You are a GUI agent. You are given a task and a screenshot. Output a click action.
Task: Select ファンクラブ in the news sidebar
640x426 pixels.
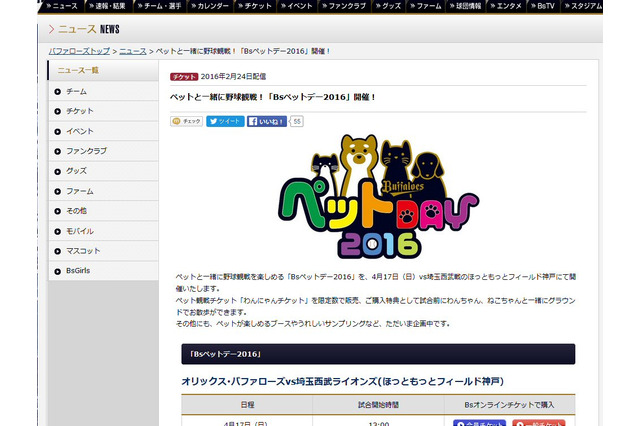(x=104, y=151)
